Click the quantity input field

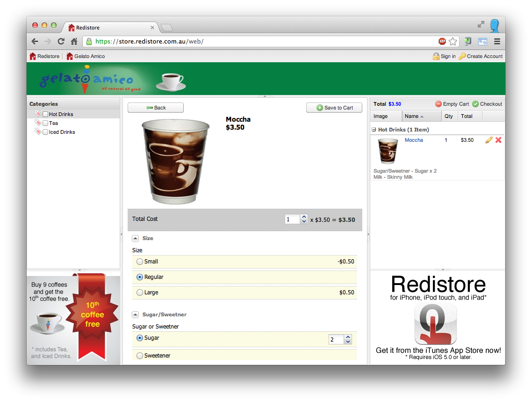pyautogui.click(x=293, y=219)
